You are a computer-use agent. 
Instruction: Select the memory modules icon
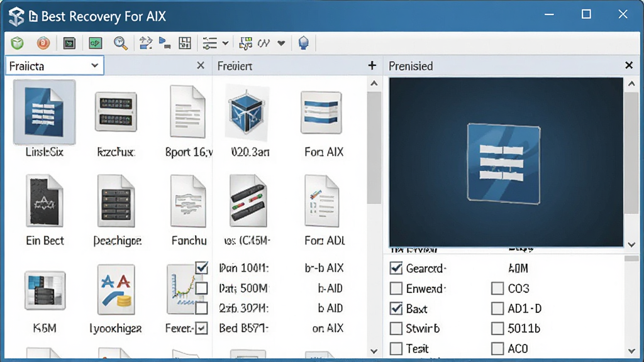click(x=248, y=200)
